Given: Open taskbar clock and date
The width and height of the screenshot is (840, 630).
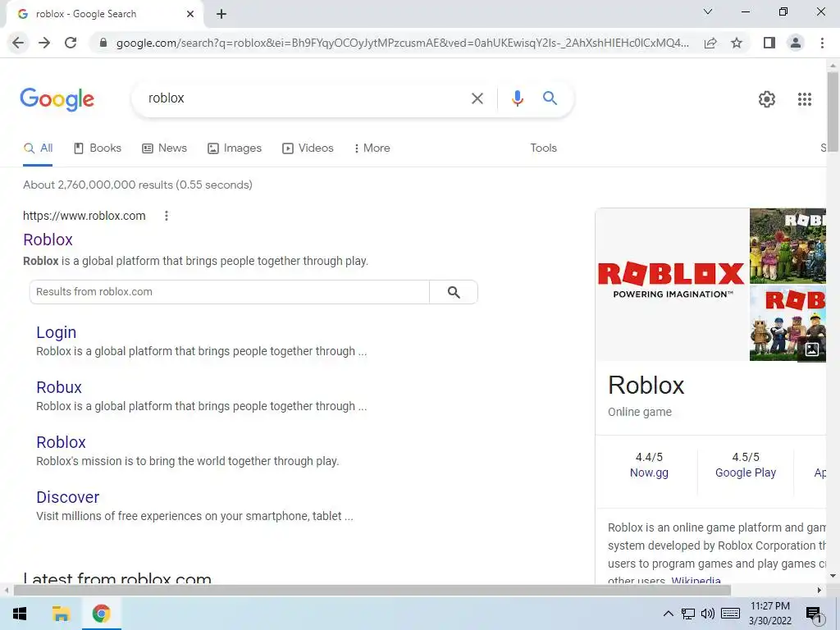Looking at the screenshot, I should click(x=769, y=614).
